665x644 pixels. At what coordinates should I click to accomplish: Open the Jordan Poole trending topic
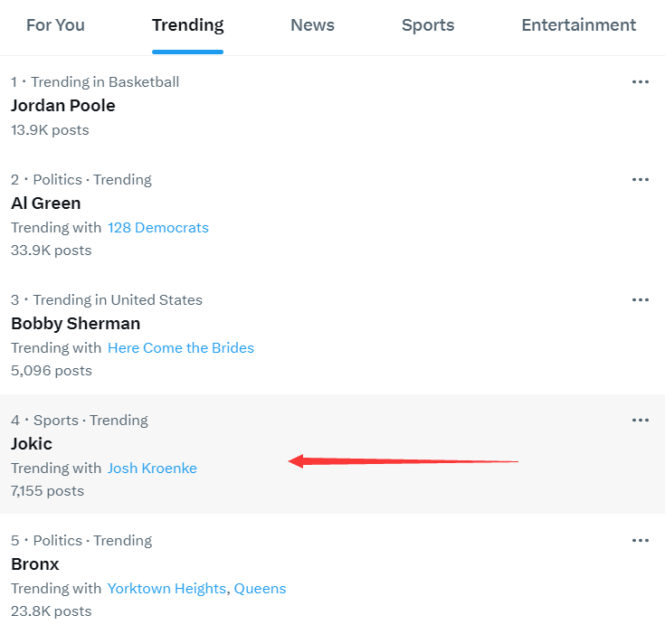[x=63, y=106]
